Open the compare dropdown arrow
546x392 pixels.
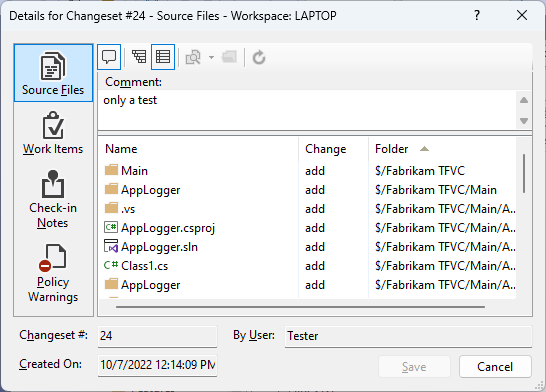tap(211, 57)
